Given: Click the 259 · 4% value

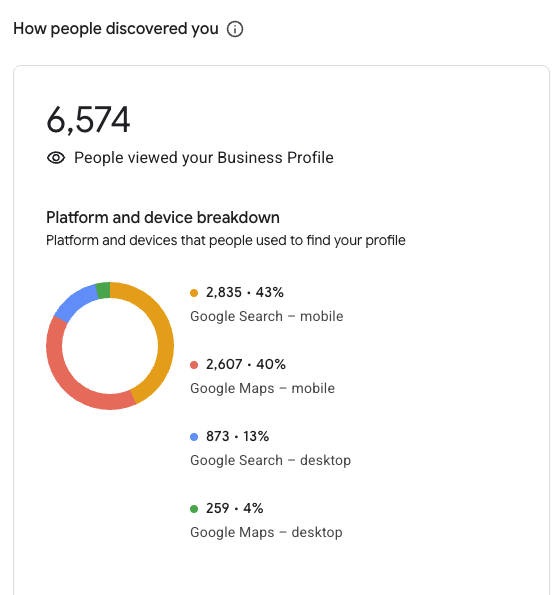Looking at the screenshot, I should [235, 508].
